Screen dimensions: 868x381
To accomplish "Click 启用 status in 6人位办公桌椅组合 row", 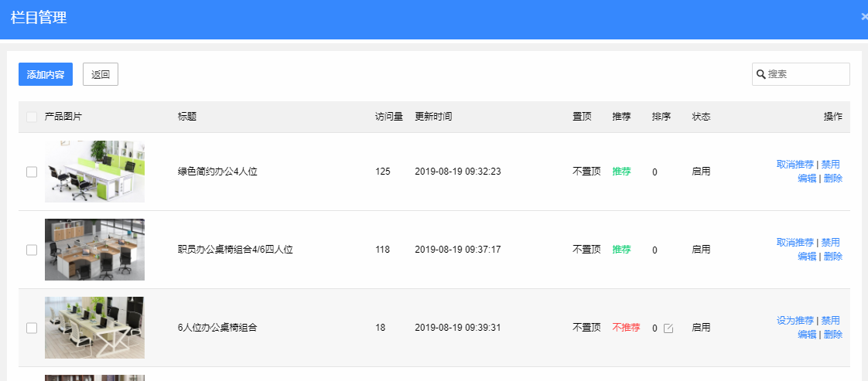I will click(702, 328).
